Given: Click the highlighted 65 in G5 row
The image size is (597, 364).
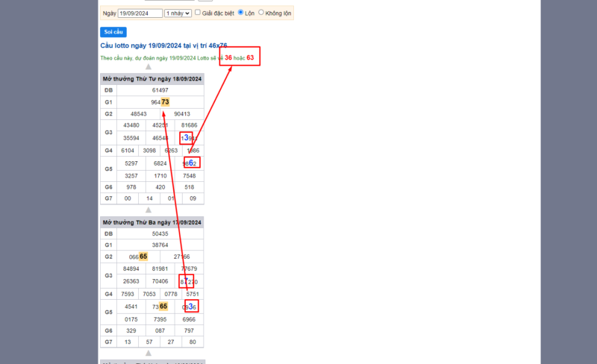Looking at the screenshot, I should pos(163,306).
